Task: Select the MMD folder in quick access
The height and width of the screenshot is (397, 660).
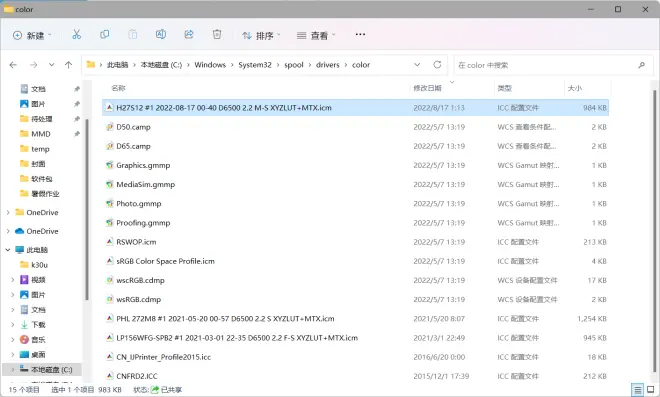Action: tap(41, 134)
